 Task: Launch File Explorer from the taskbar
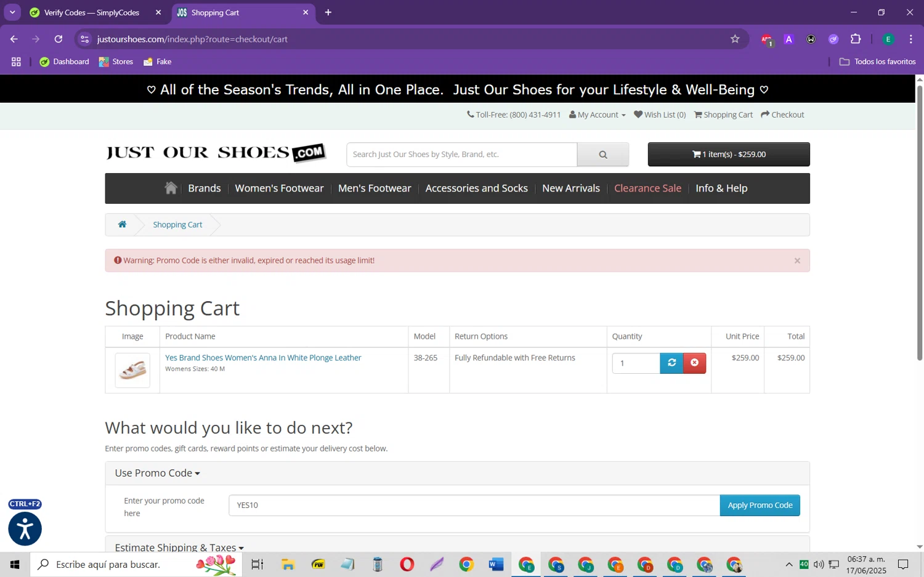pos(288,564)
